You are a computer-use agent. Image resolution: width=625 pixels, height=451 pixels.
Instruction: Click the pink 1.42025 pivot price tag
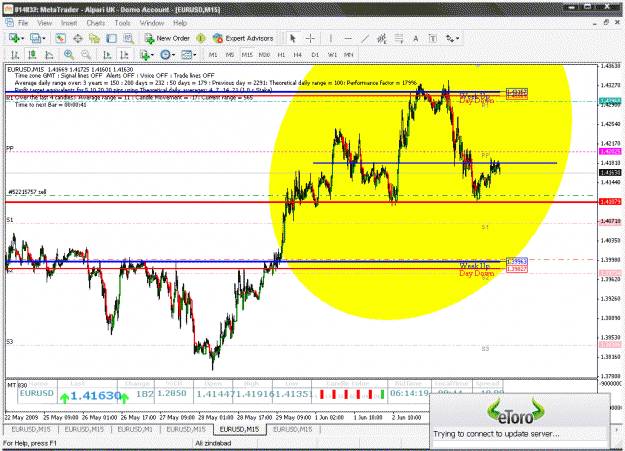tap(610, 152)
